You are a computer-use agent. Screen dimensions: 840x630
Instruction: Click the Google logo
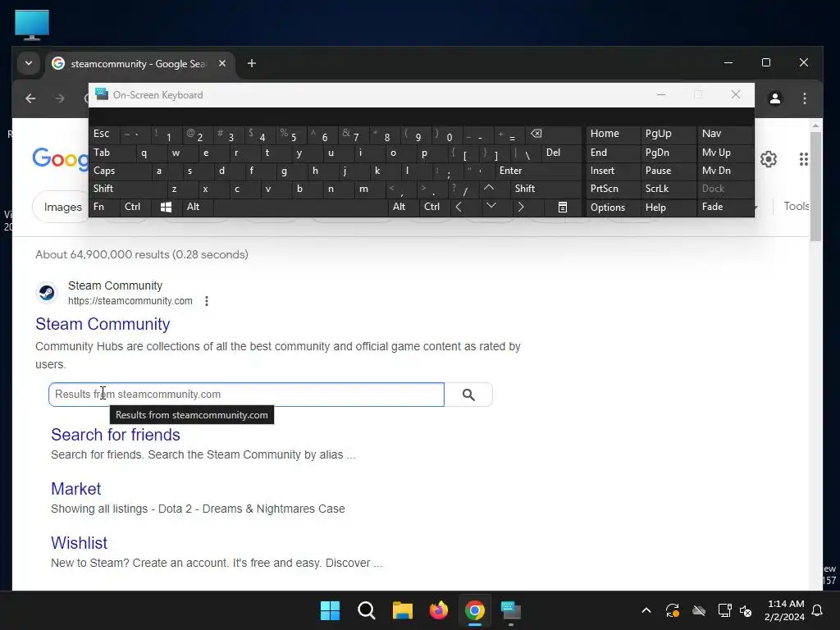click(60, 159)
